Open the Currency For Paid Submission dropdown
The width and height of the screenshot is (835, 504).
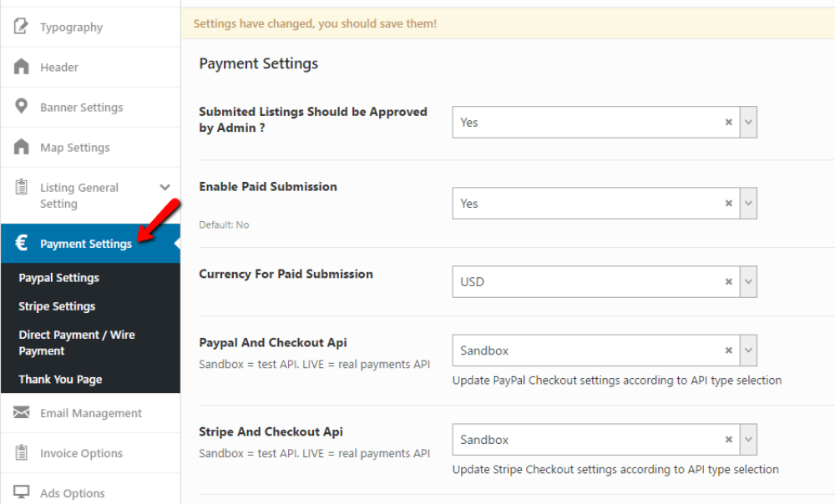tap(748, 281)
